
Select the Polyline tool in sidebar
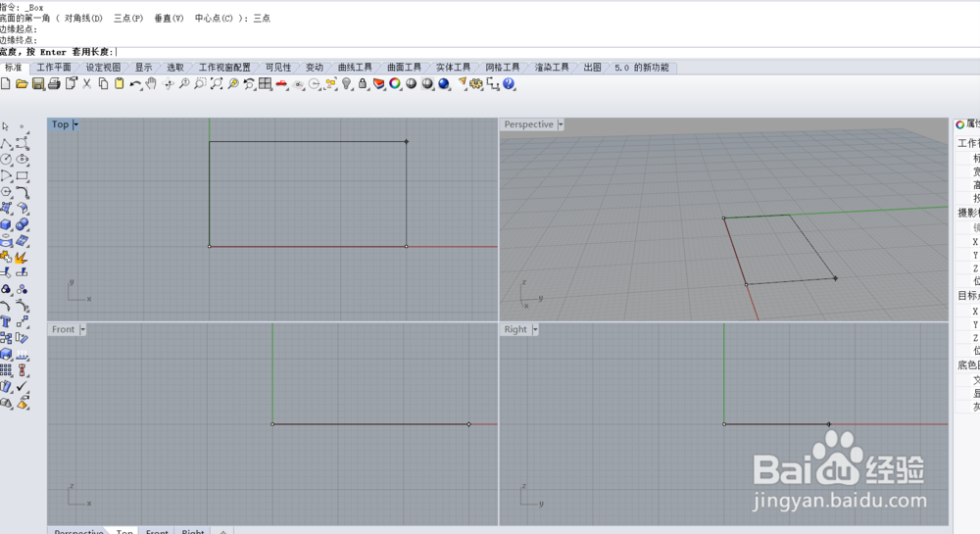click(x=6, y=143)
